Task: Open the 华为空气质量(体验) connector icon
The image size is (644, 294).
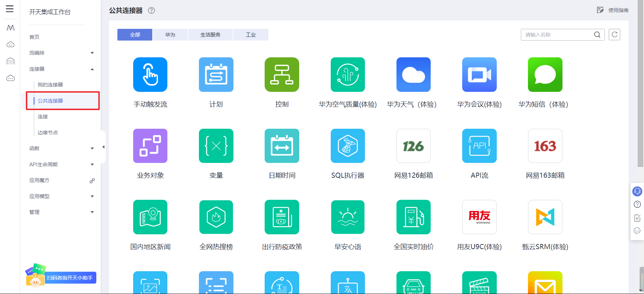Action: 348,74
